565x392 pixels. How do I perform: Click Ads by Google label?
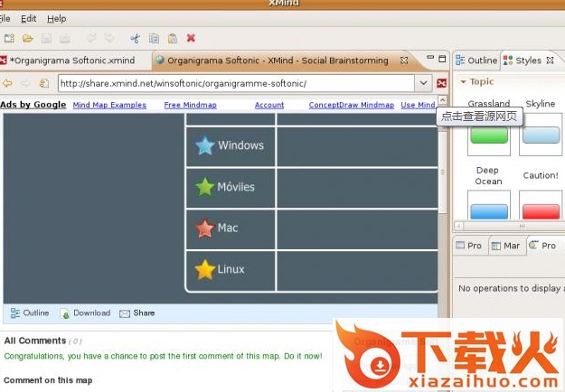(33, 105)
